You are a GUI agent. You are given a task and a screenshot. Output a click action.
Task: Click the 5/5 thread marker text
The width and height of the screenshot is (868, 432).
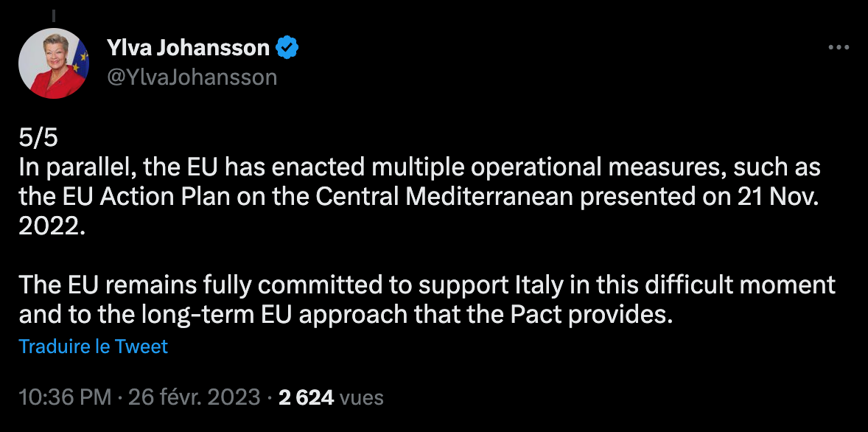[34, 138]
